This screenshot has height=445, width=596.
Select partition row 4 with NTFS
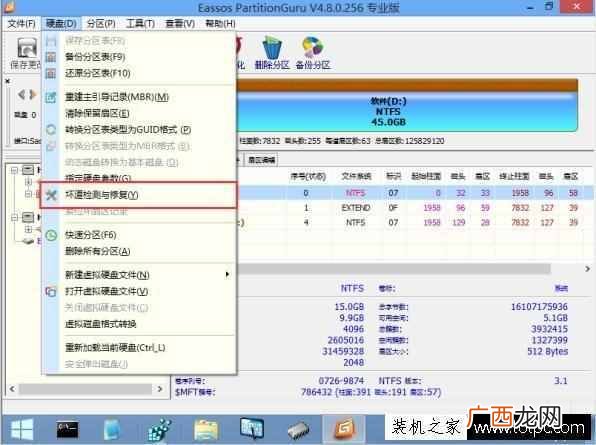(414, 222)
